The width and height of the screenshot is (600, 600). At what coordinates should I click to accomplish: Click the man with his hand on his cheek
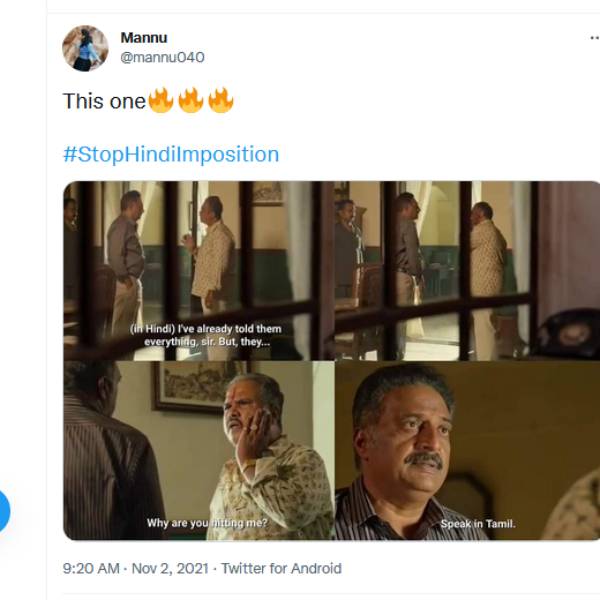point(252,440)
